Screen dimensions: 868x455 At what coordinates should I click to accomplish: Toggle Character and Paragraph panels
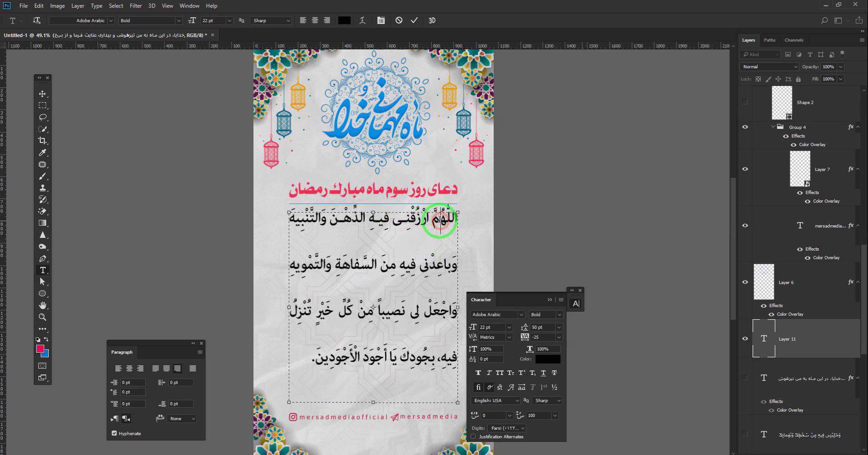pos(381,20)
